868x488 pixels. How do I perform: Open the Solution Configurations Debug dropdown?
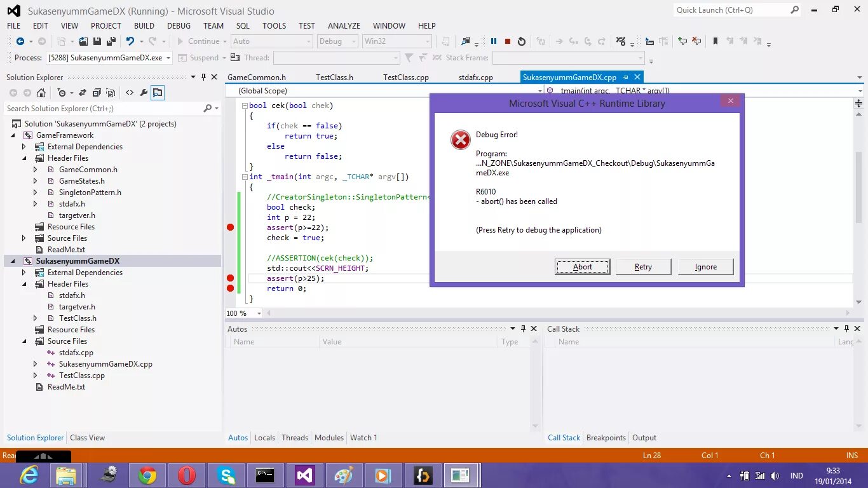click(x=354, y=41)
